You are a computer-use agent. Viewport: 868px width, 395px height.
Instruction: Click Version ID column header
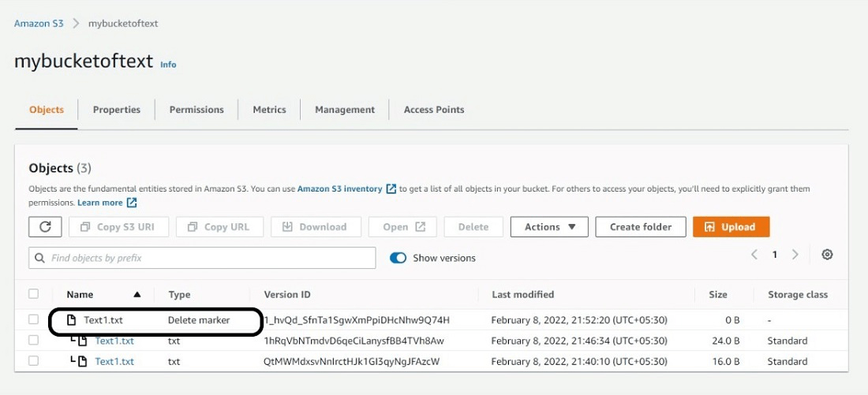coord(287,295)
